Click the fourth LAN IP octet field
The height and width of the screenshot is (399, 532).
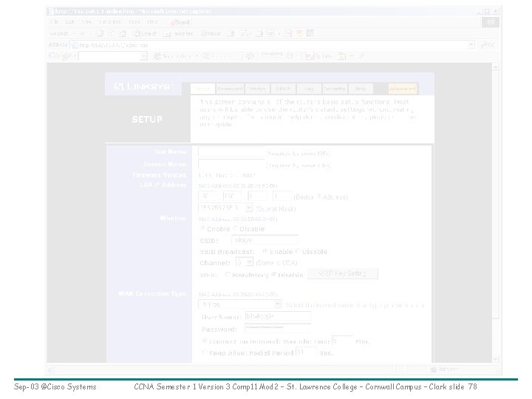pos(282,197)
